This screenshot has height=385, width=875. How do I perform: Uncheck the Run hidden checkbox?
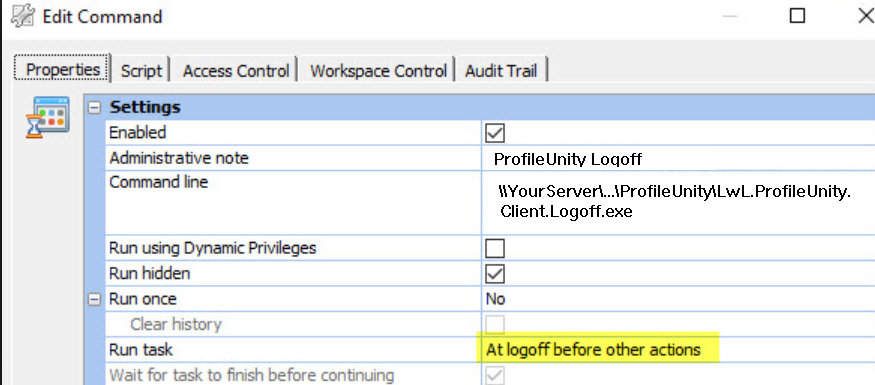(x=496, y=273)
